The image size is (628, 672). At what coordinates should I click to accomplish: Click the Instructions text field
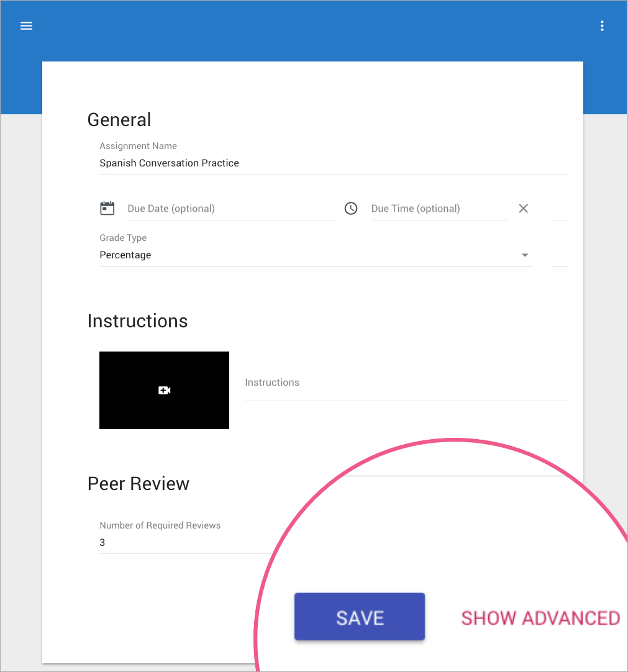[406, 383]
